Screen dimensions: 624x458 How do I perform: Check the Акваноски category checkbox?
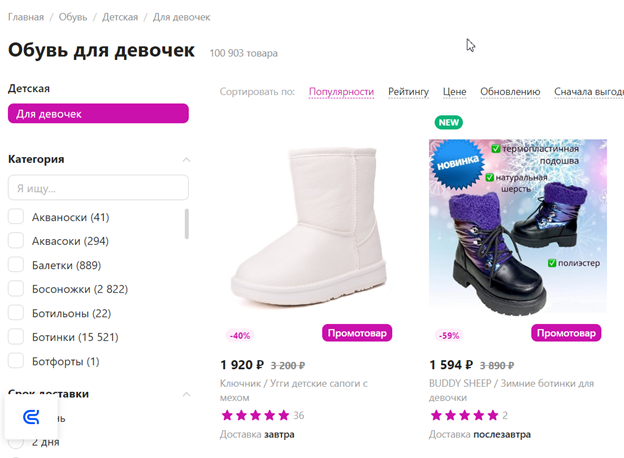16,217
